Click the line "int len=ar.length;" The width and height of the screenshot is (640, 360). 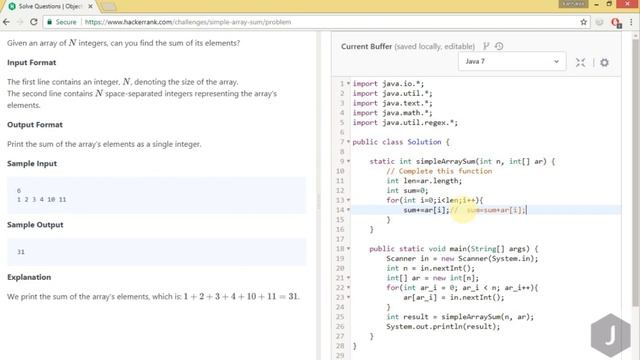point(424,181)
